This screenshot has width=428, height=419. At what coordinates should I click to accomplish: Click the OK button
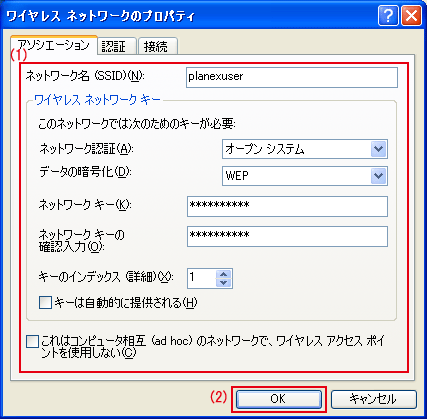278,399
